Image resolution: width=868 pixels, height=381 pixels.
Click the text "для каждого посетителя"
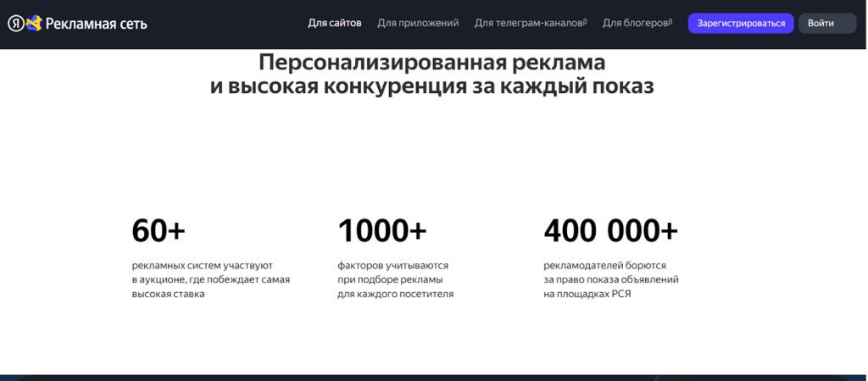396,294
